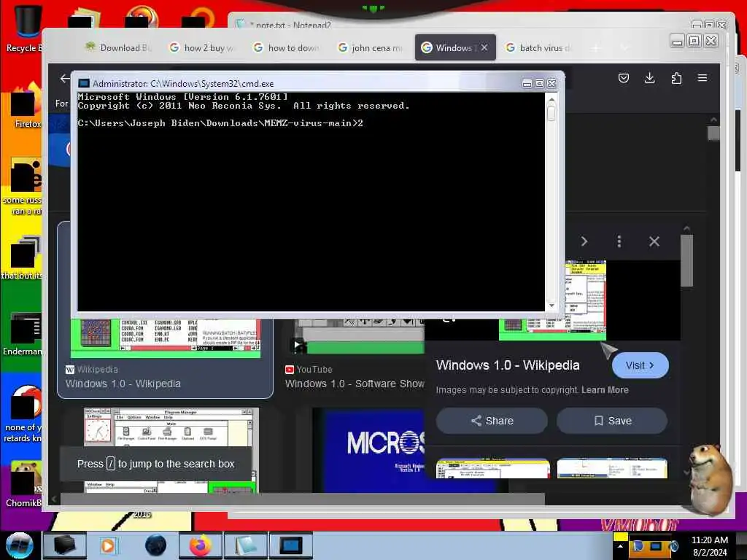Click the cmd window scroll up arrow

pyautogui.click(x=551, y=100)
